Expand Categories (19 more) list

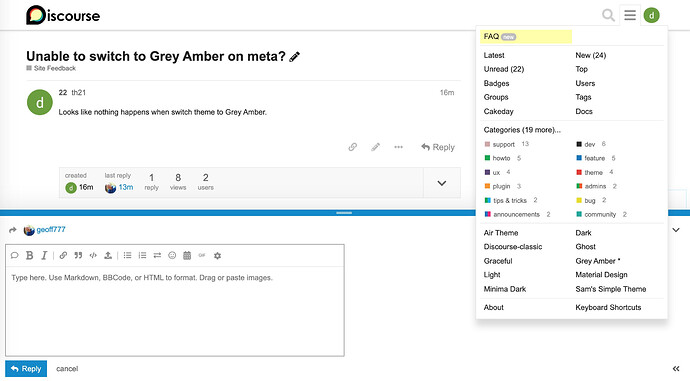click(x=522, y=130)
